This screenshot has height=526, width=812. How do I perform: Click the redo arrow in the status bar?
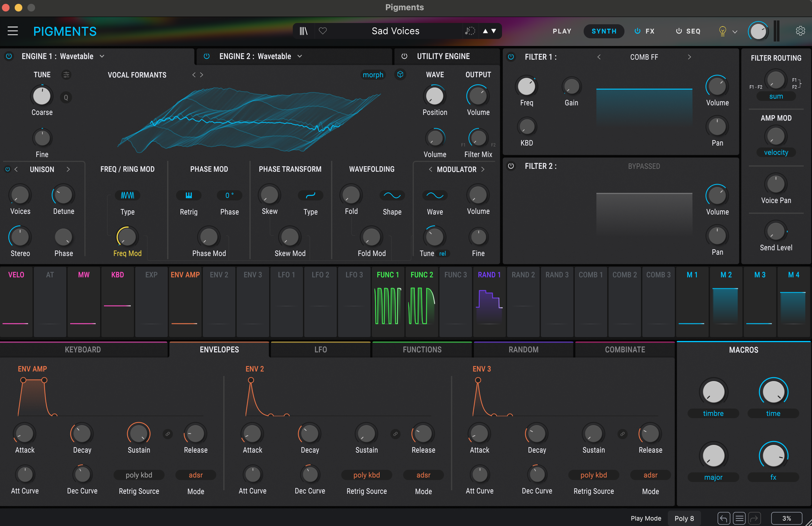point(754,518)
